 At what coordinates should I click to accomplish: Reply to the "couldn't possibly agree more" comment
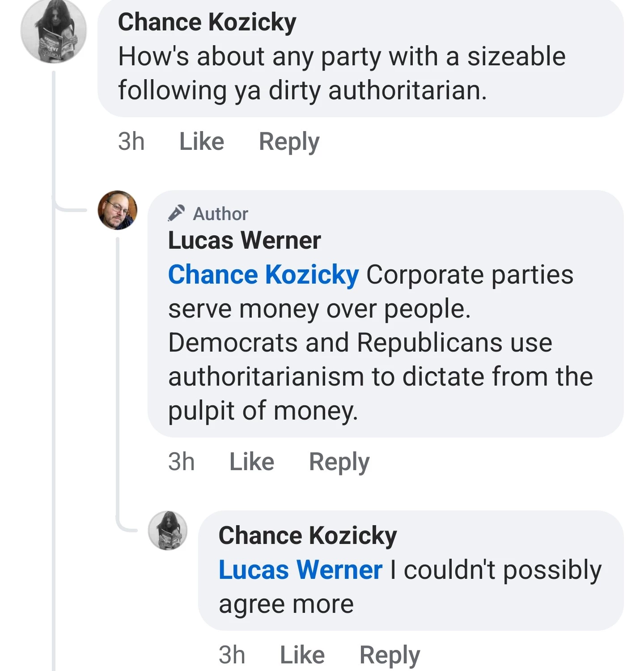point(390,655)
